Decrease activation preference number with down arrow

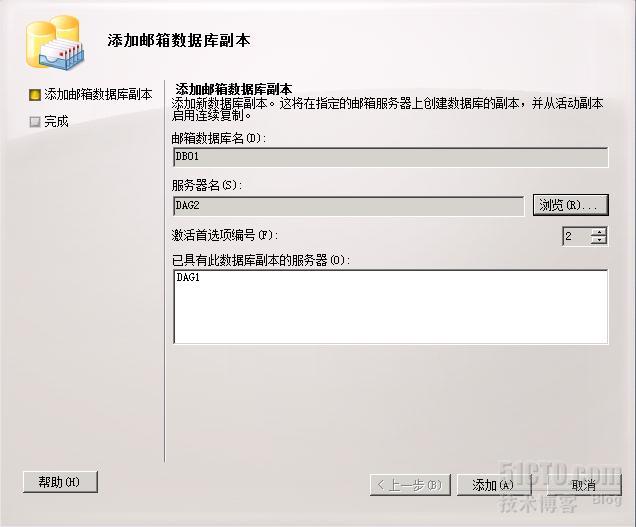tap(599, 240)
